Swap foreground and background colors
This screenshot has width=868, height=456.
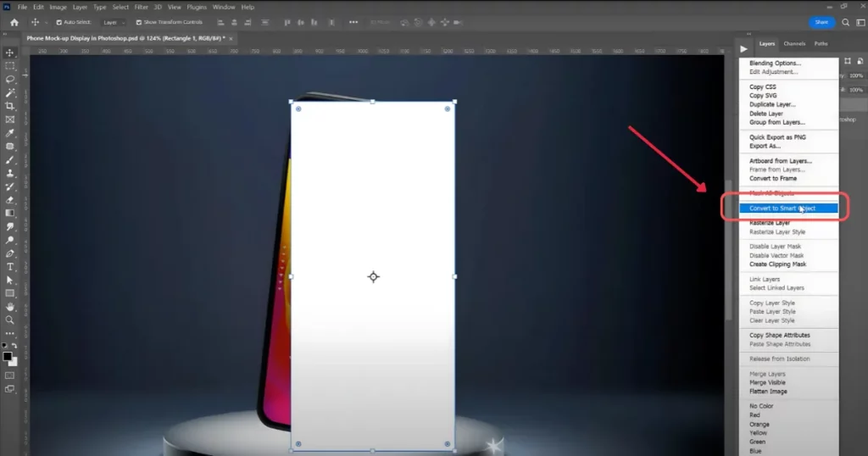point(14,346)
